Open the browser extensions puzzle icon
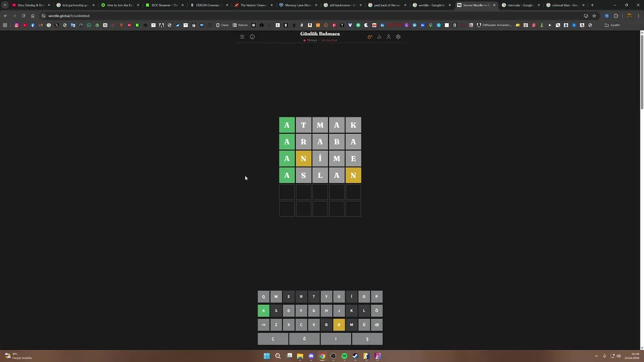The image size is (644, 362). coord(616,16)
